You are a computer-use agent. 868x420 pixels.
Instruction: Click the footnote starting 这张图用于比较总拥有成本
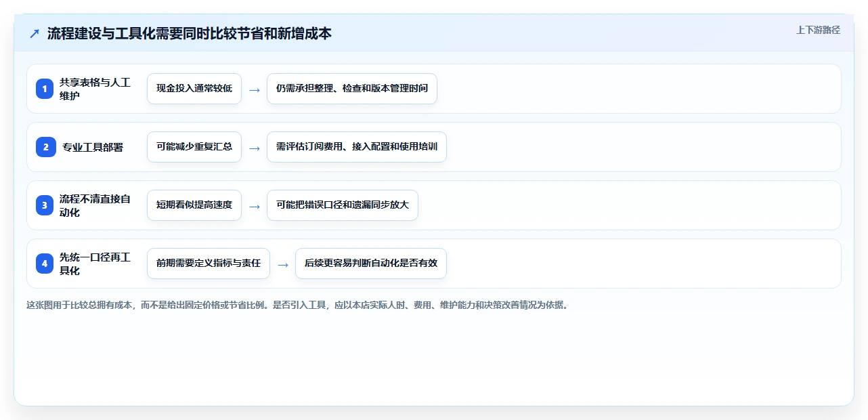(x=299, y=305)
